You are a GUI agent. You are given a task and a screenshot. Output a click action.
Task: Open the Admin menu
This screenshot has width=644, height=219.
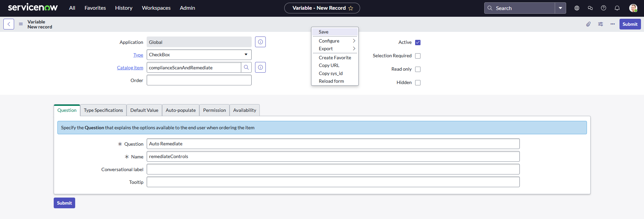[x=187, y=8]
